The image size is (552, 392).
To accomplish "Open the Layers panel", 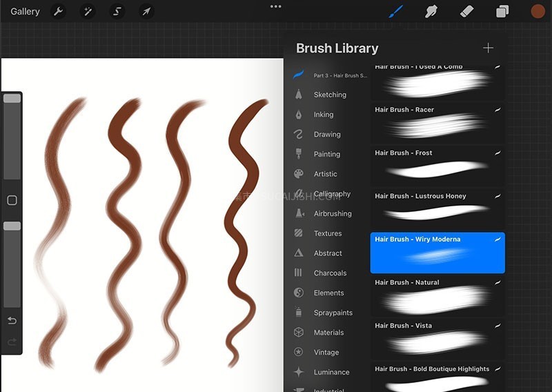I will 502,12.
